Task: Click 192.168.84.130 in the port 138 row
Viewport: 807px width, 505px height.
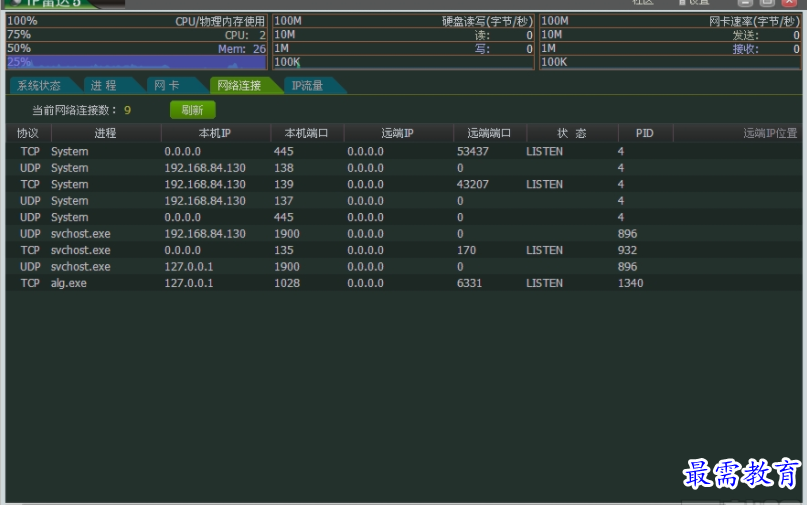Action: click(205, 168)
